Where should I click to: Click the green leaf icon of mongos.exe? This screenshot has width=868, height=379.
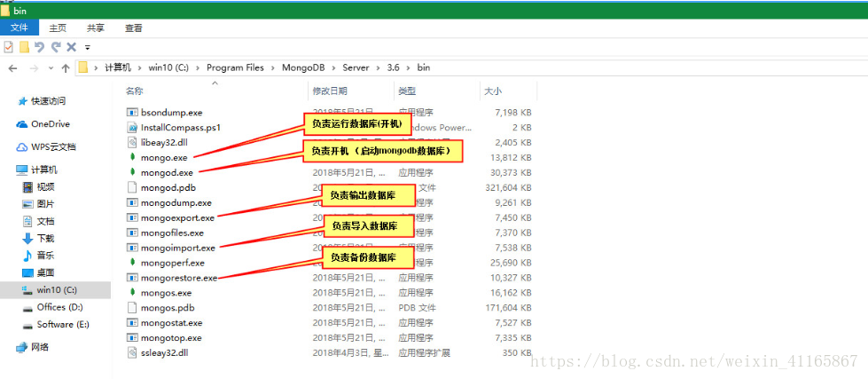pyautogui.click(x=132, y=293)
